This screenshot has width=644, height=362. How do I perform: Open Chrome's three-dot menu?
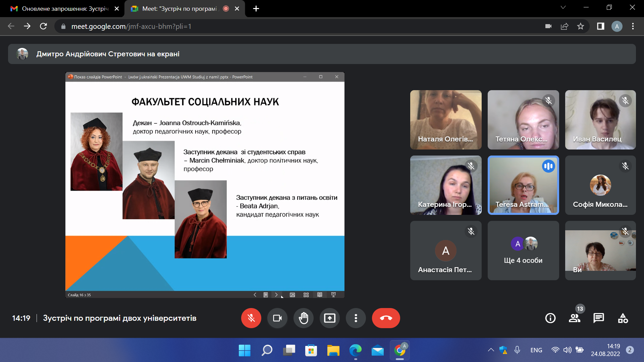pyautogui.click(x=633, y=26)
